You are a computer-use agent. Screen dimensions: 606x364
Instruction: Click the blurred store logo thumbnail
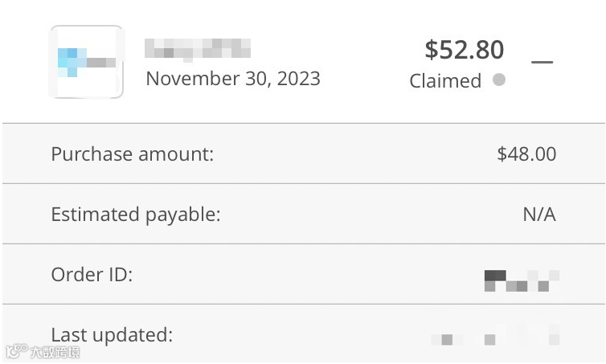(x=86, y=62)
